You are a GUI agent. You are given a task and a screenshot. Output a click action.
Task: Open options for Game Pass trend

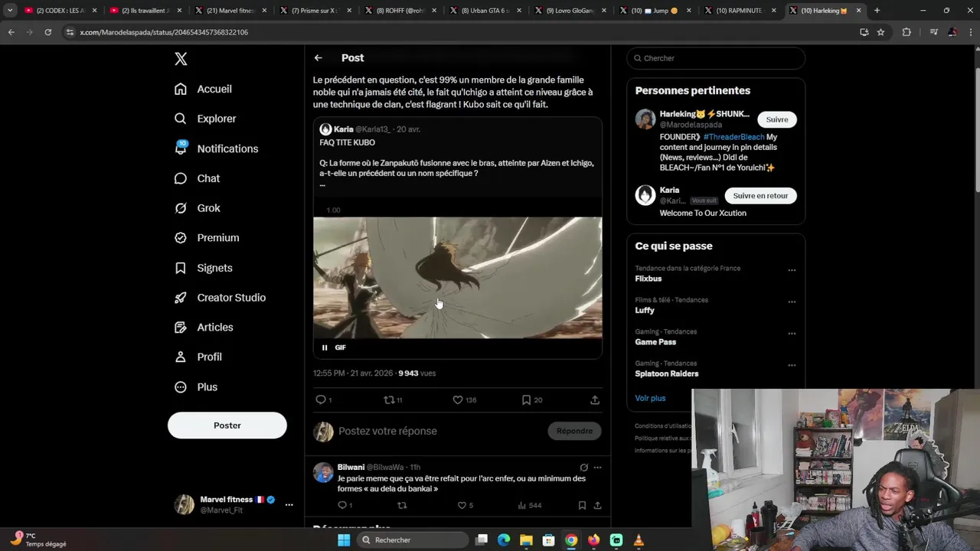(x=792, y=334)
